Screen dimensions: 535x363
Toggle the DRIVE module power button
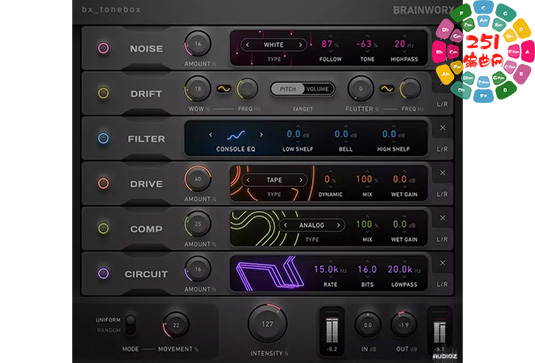(x=103, y=183)
